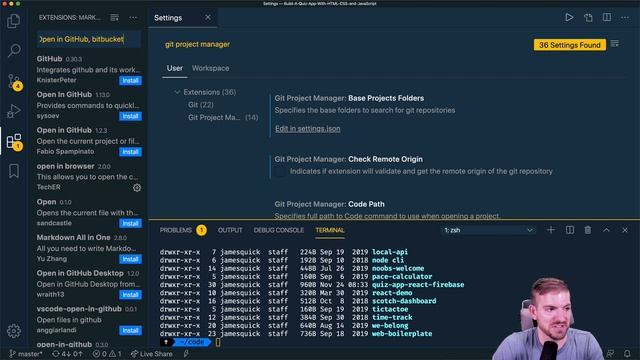The height and width of the screenshot is (360, 640).
Task: Click the Run triangle icon in editor toolbar
Action: coord(569,18)
